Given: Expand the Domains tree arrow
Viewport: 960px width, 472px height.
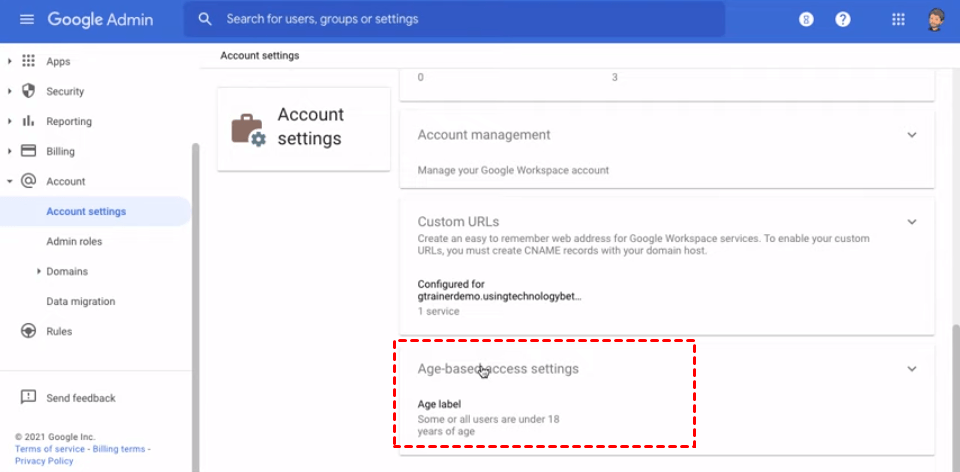Looking at the screenshot, I should click(39, 271).
